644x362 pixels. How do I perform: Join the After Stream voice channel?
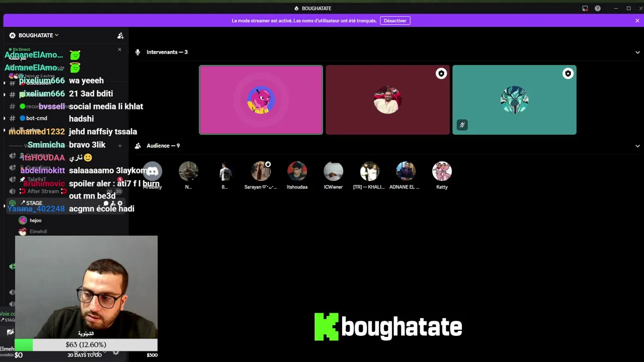tap(43, 192)
